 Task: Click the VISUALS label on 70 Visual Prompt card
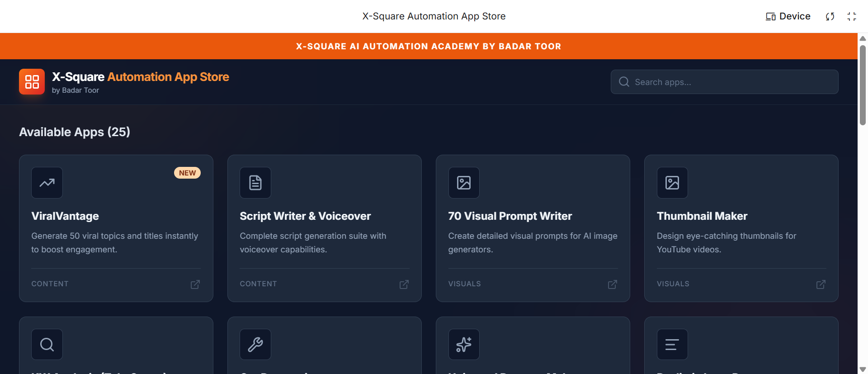coord(465,284)
